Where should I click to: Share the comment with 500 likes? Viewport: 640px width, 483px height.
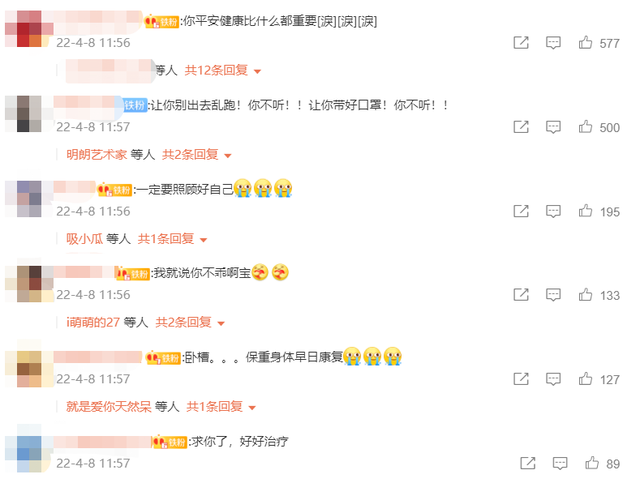pyautogui.click(x=521, y=127)
